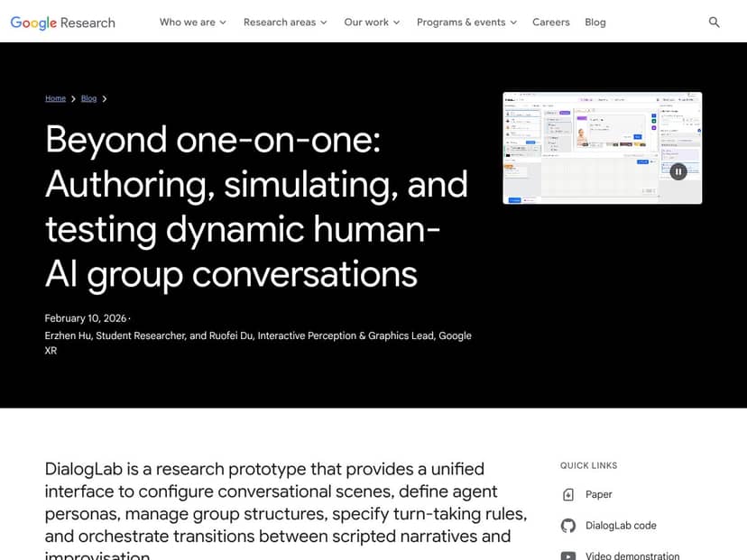Viewport: 747px width, 560px height.
Task: Expand the Who we are dropdown
Action: pos(193,22)
